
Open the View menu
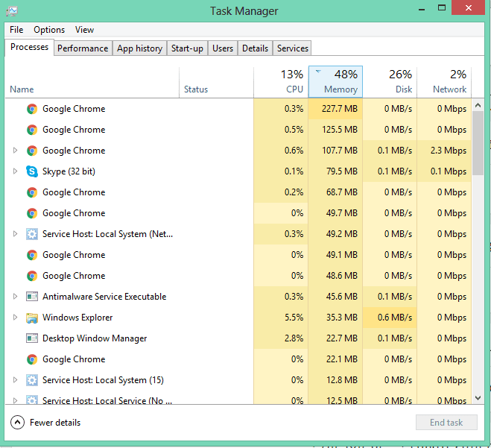[84, 30]
